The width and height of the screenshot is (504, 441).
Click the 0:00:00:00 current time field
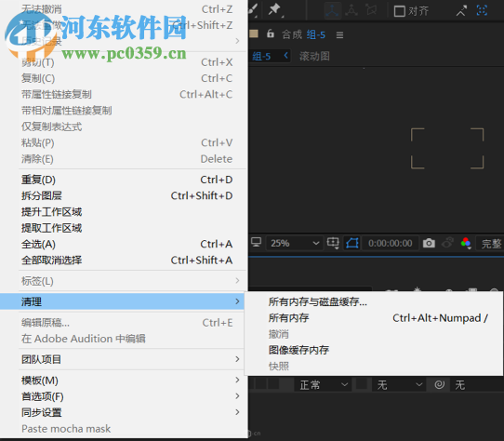pyautogui.click(x=391, y=243)
